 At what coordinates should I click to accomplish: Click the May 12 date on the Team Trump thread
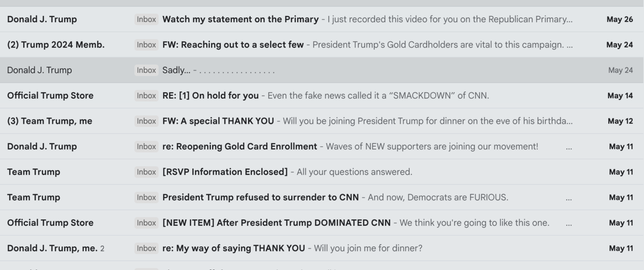pyautogui.click(x=620, y=121)
